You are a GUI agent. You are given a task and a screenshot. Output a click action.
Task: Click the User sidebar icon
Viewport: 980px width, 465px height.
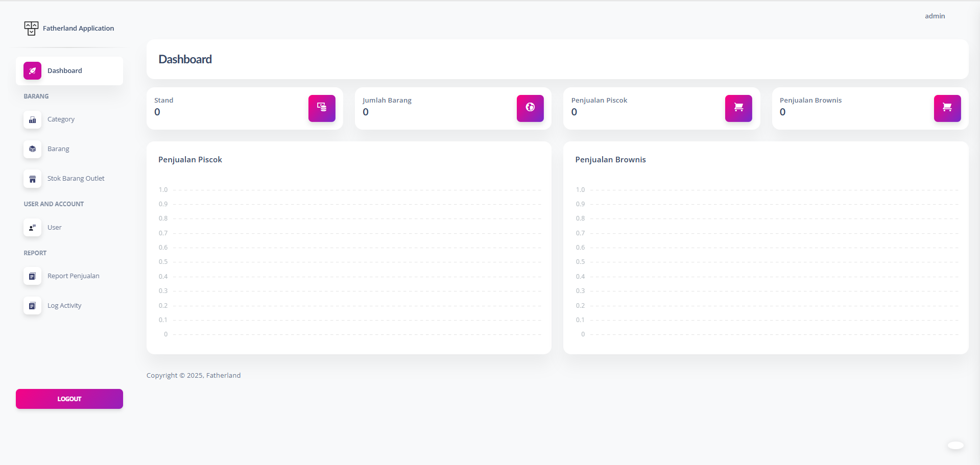pos(32,228)
